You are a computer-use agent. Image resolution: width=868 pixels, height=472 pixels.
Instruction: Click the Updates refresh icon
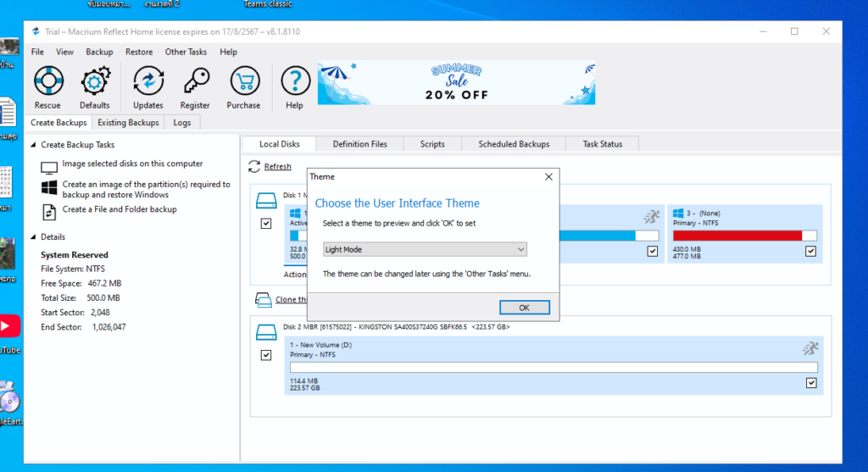tap(147, 82)
